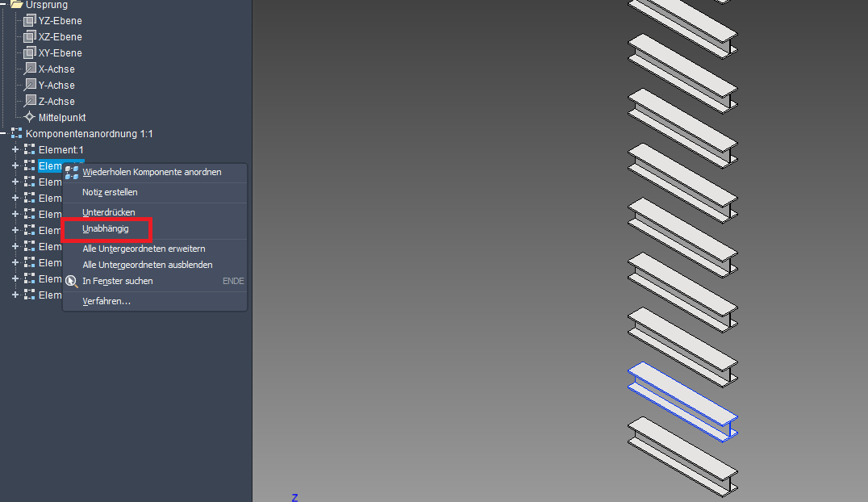Expand the highlighted Element node
The height and width of the screenshot is (502, 868).
[x=15, y=165]
